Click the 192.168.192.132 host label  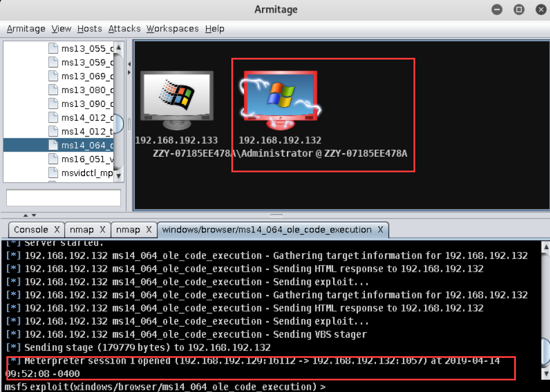point(280,140)
